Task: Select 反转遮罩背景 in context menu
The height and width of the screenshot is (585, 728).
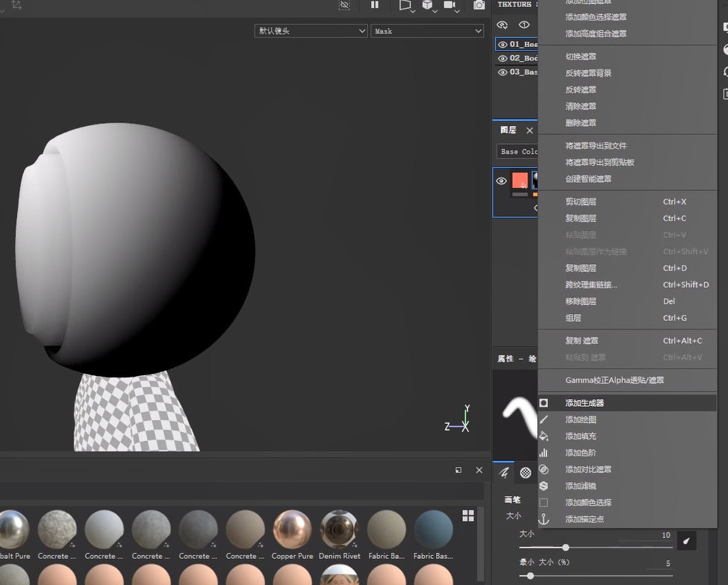Action: tap(627, 73)
